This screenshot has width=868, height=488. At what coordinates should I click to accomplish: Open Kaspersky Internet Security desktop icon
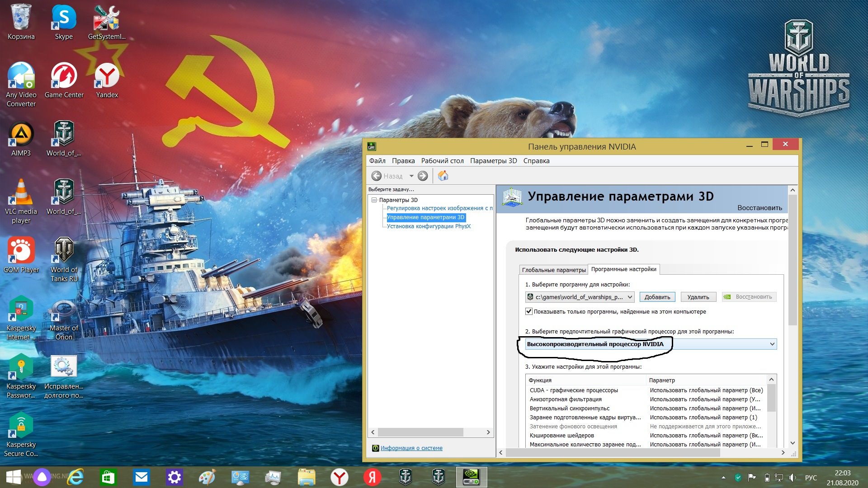coord(21,318)
